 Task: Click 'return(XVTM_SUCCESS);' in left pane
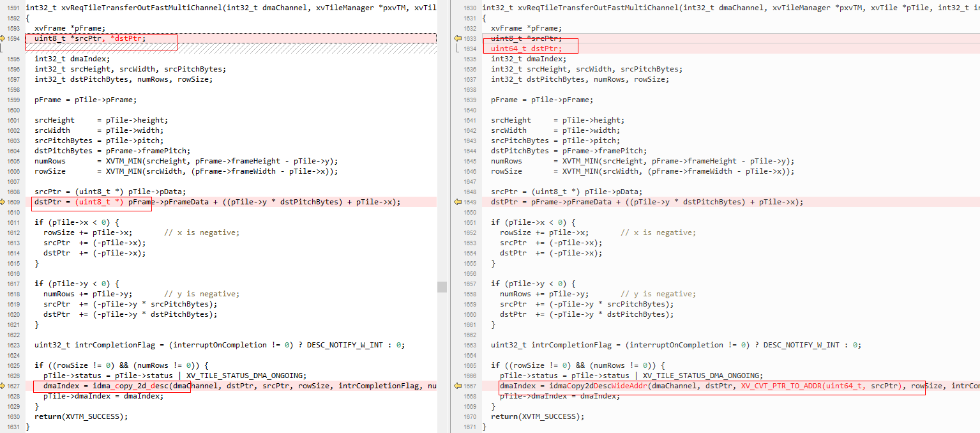point(81,416)
